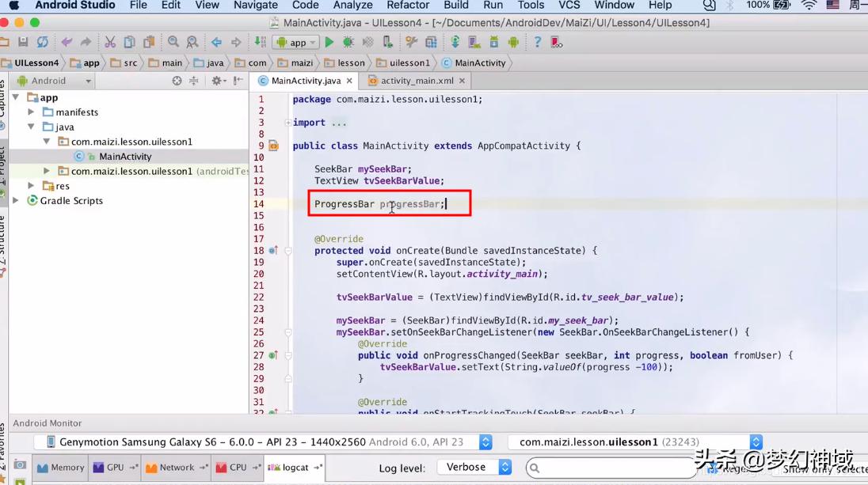Viewport: 868px width, 485px height.
Task: Expand the manifests folder
Action: 32,112
